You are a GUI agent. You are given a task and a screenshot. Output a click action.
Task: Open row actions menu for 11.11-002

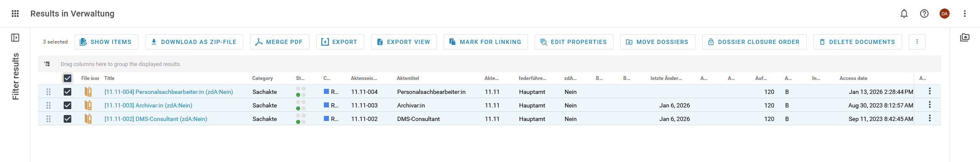pos(930,118)
